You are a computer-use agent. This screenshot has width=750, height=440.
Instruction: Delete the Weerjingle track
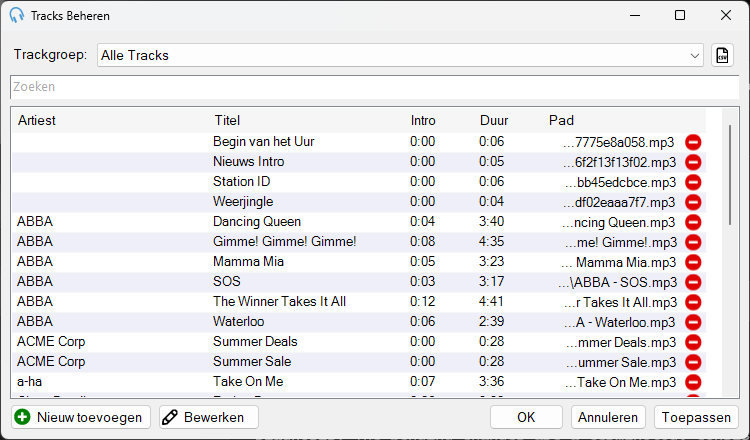693,202
